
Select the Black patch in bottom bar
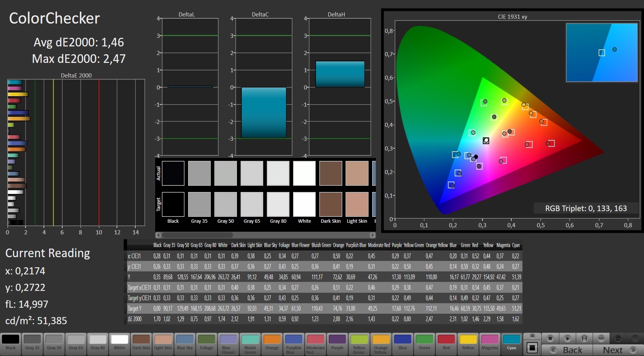click(10, 344)
